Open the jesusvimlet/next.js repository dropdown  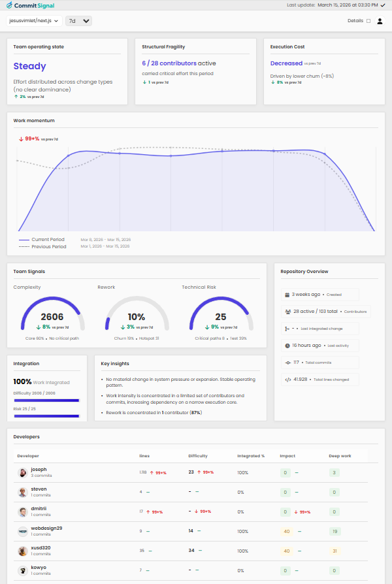click(34, 21)
